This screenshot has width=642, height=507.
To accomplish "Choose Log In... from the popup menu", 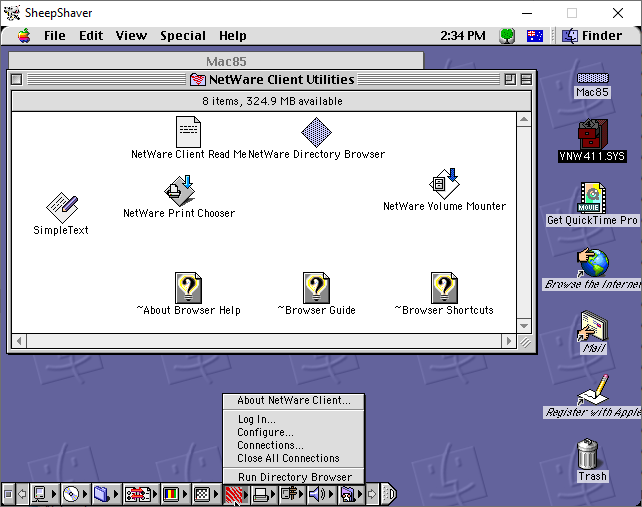I will 294,419.
